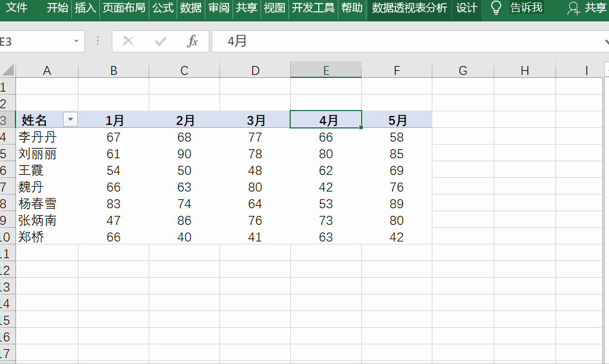Click 杨春雪's 5月 value 89

pos(397,203)
